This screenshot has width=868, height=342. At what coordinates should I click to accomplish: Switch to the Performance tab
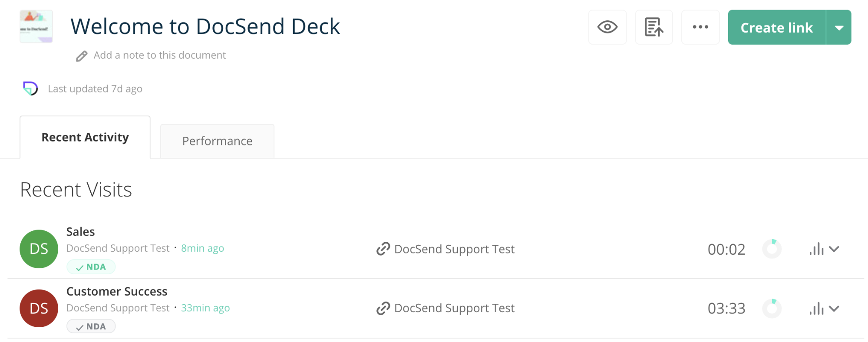[217, 141]
